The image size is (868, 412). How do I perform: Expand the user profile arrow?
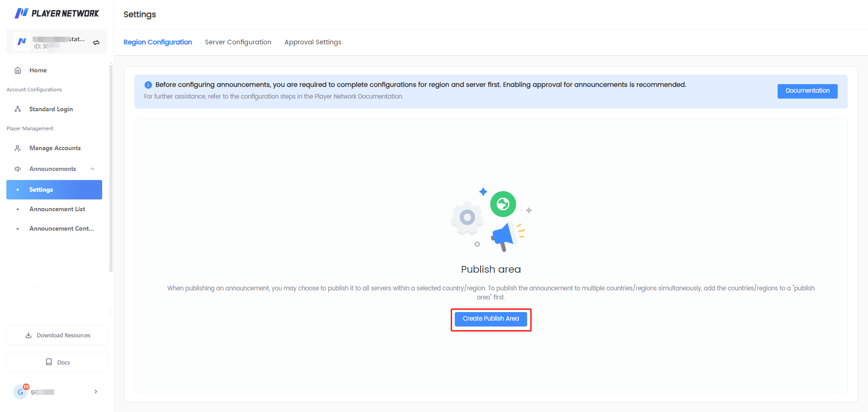pos(95,392)
